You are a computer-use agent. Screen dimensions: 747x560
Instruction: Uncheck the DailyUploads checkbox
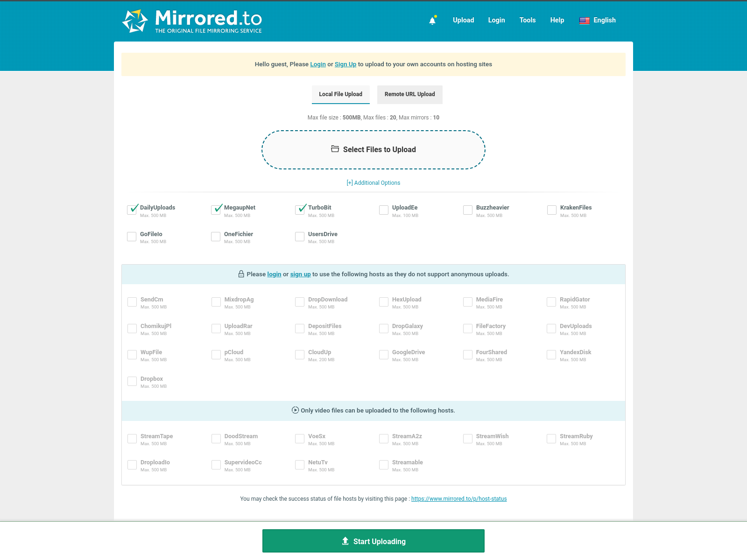(132, 210)
